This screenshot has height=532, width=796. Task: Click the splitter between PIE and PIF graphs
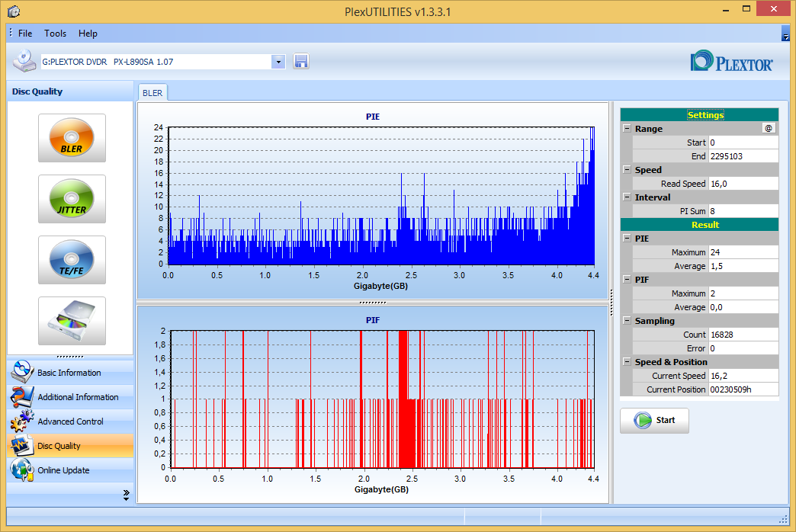coord(373,302)
